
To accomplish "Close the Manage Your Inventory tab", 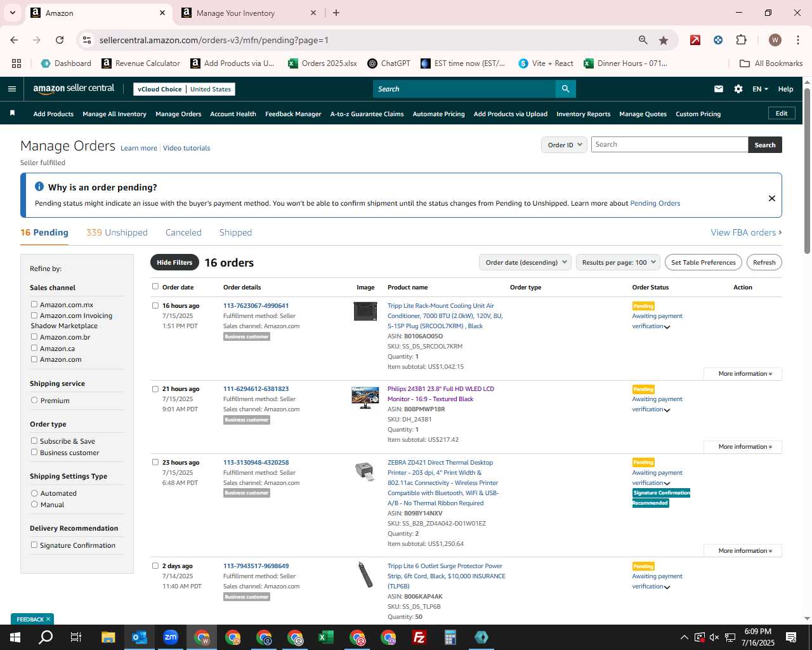I will click(x=313, y=13).
